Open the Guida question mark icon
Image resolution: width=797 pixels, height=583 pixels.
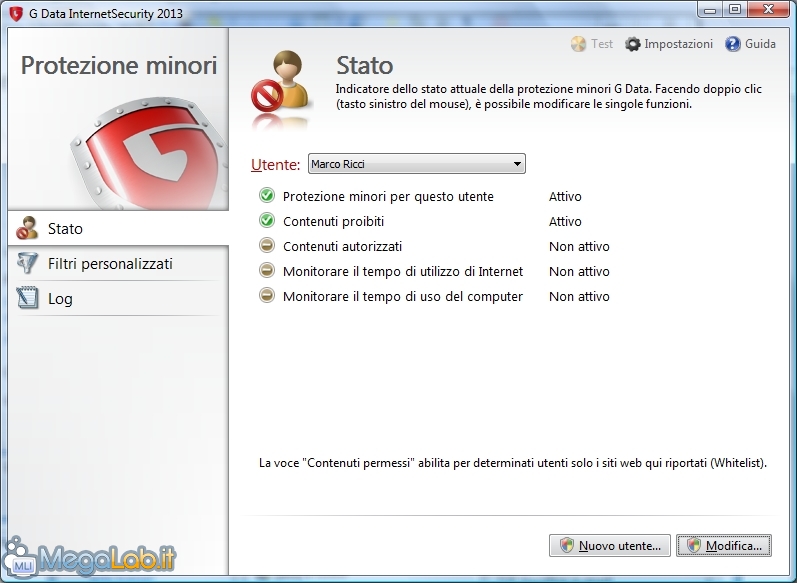[732, 44]
